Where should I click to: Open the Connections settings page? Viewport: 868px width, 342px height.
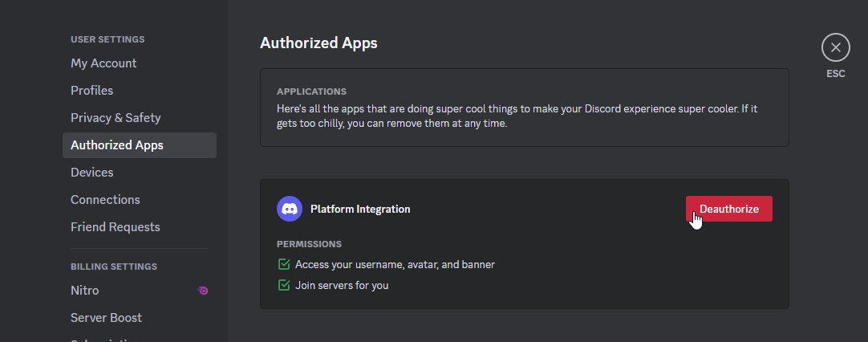coord(140,200)
